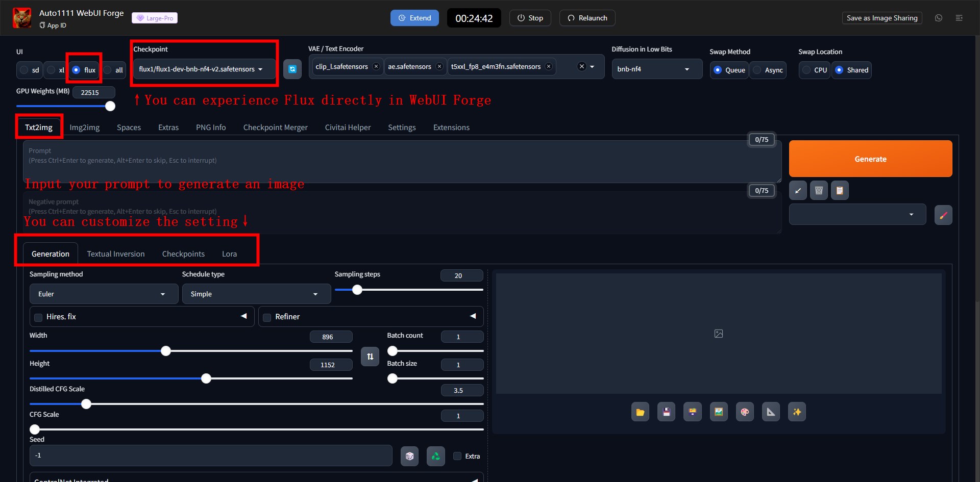Select the all UI radio option

(113, 70)
